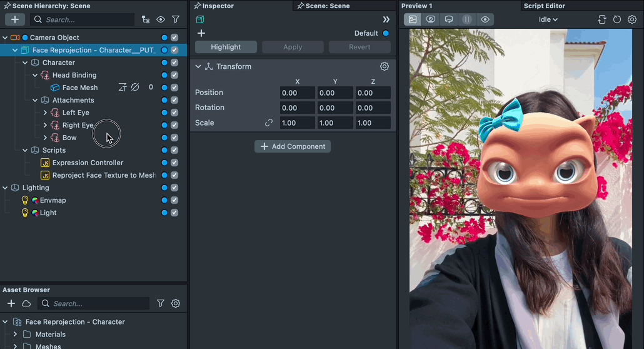Image resolution: width=644 pixels, height=349 pixels.
Task: Open the Idle preview state dropdown
Action: coord(548,19)
